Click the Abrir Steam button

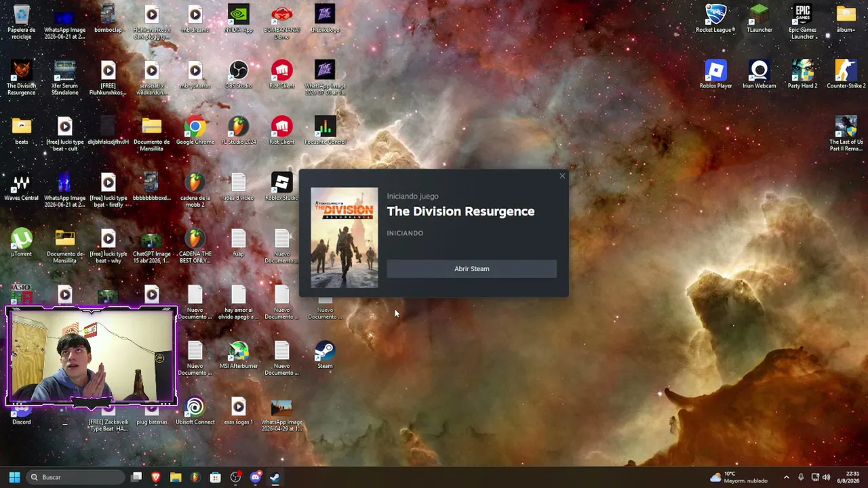coord(471,269)
